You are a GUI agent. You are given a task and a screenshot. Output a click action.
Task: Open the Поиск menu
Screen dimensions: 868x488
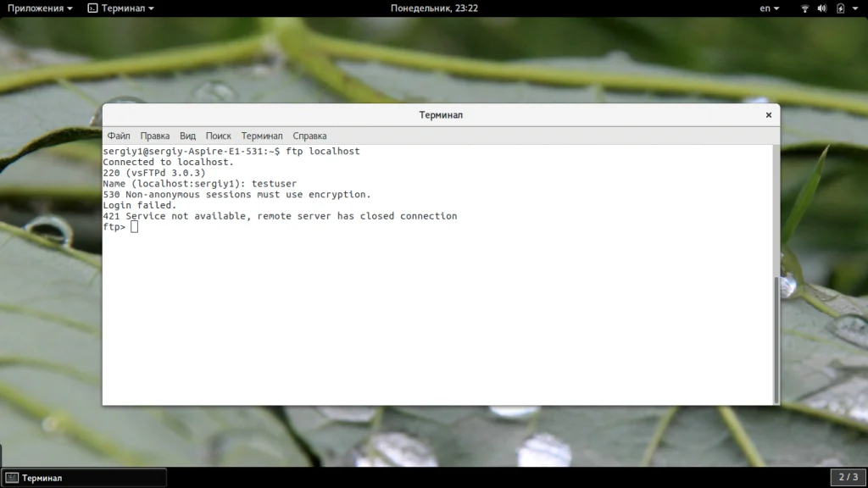click(218, 136)
